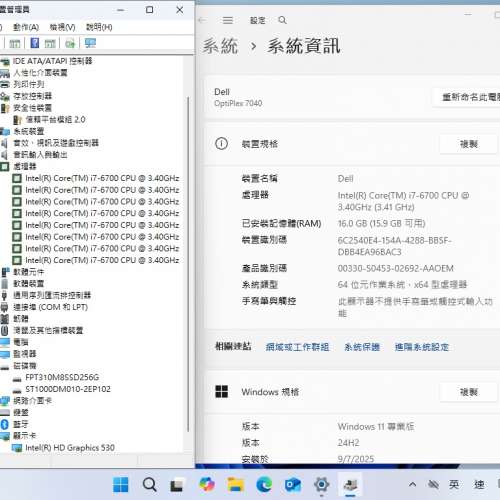
Task: Click the update driver toolbar icon with green arrow
Action: click(x=70, y=43)
